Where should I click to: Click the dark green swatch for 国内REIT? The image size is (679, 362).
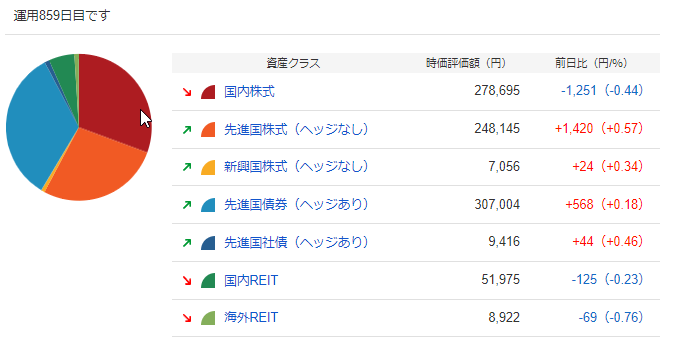(208, 281)
